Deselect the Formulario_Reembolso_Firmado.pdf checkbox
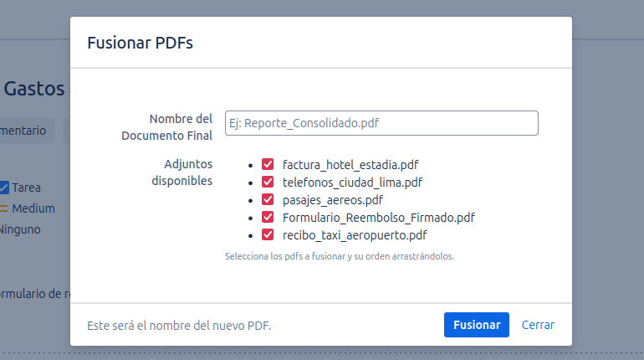 (268, 217)
